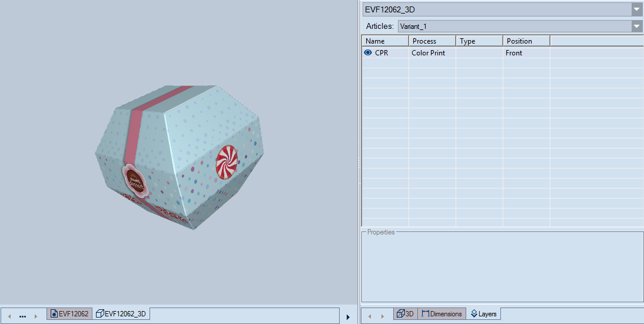Screen dimensions: 644x324
Task: Select the Layers panel tab
Action: (x=483, y=314)
